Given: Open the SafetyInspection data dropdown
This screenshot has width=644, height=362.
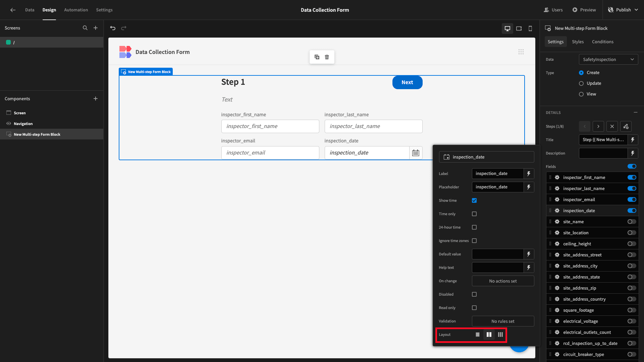Looking at the screenshot, I should click(608, 59).
